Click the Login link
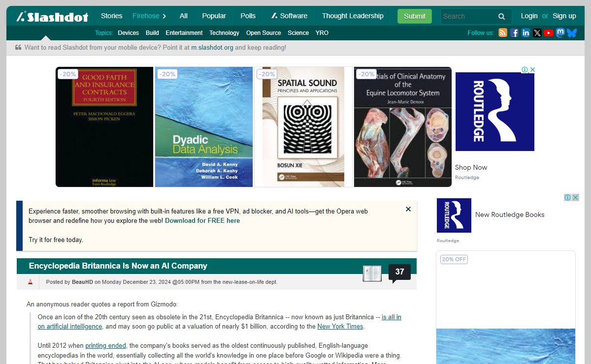591x364 pixels. pos(529,16)
